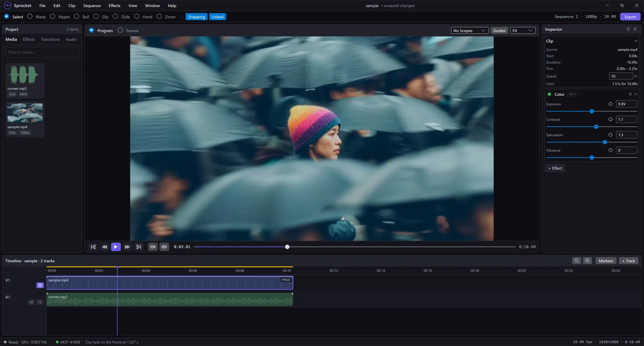
Task: Add Saturation keyframe diamond
Action: tap(610, 135)
